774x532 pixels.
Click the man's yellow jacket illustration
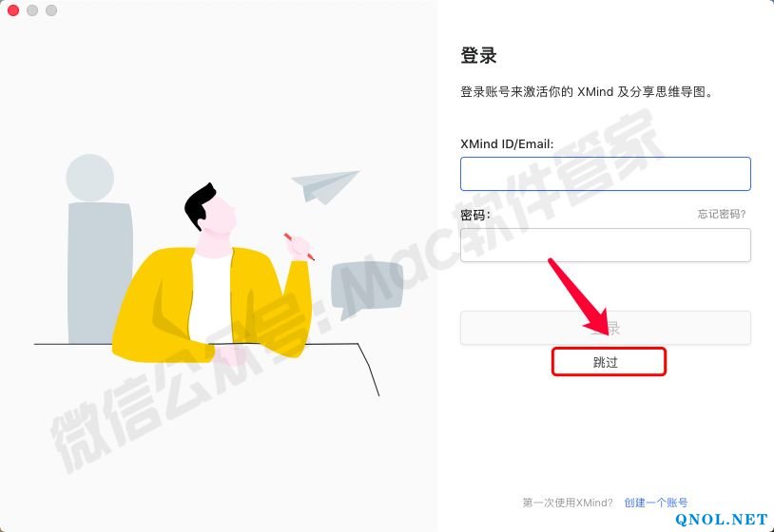212,304
